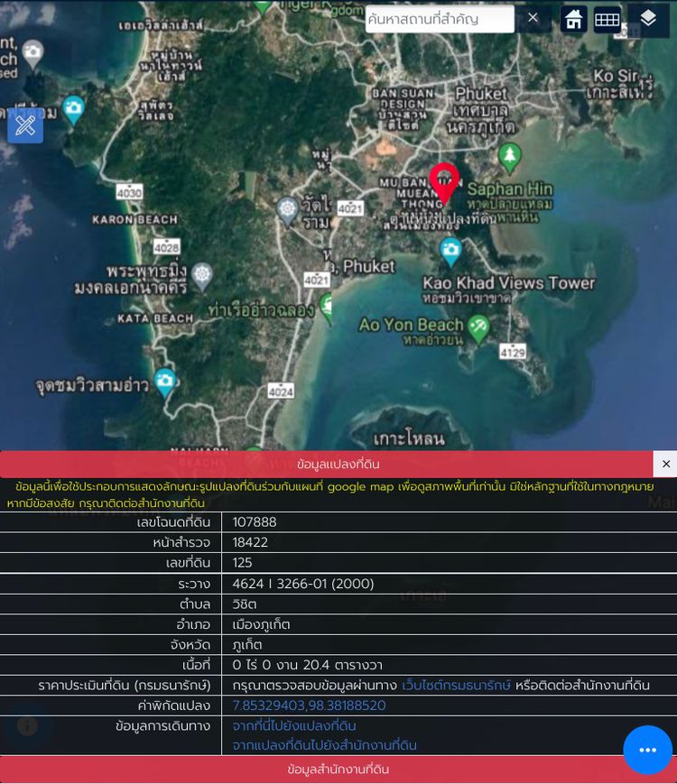Click the Big Buddha landmark marker icon
The height and width of the screenshot is (784, 677).
click(202, 274)
